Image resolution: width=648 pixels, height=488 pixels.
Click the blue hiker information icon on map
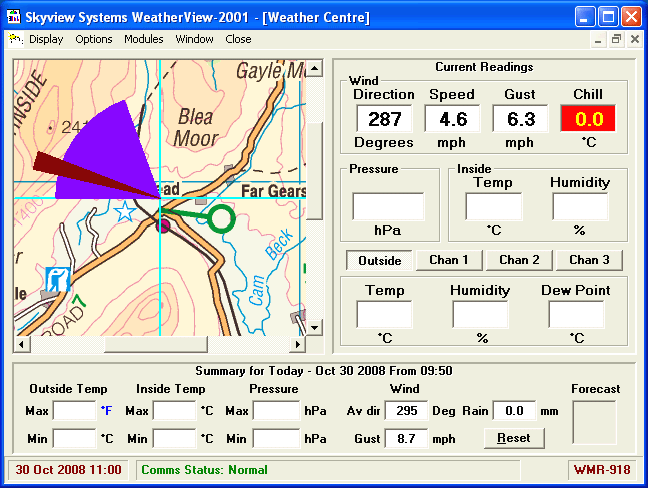coord(57,279)
